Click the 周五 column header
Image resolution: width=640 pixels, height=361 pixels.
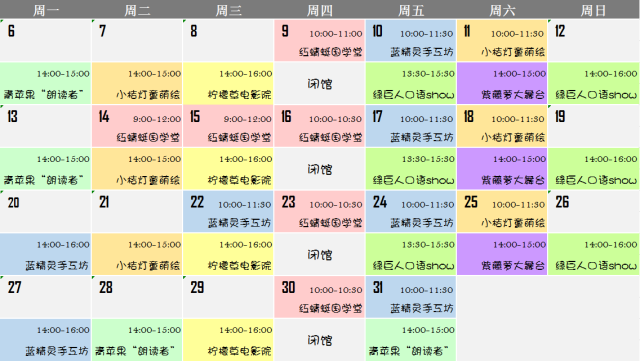pos(411,10)
